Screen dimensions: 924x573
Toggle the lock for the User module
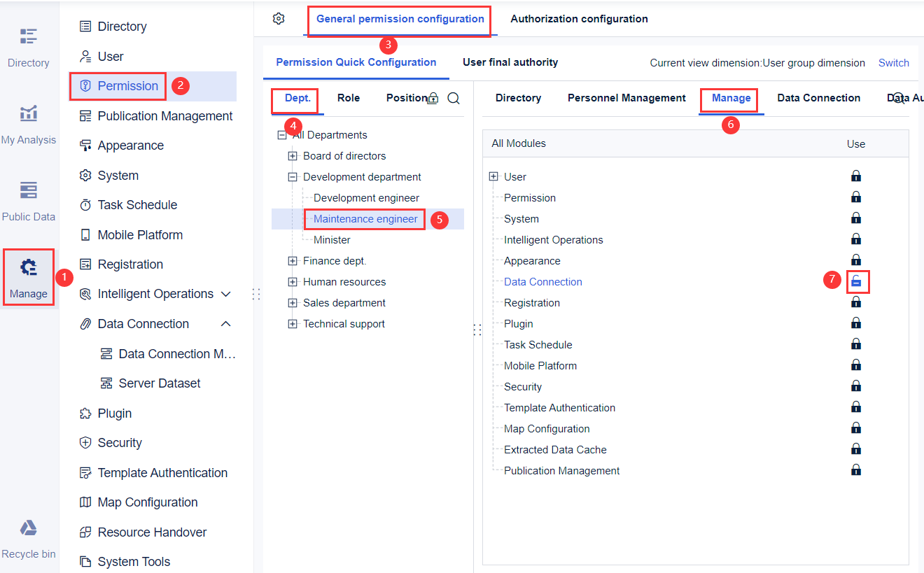(856, 176)
